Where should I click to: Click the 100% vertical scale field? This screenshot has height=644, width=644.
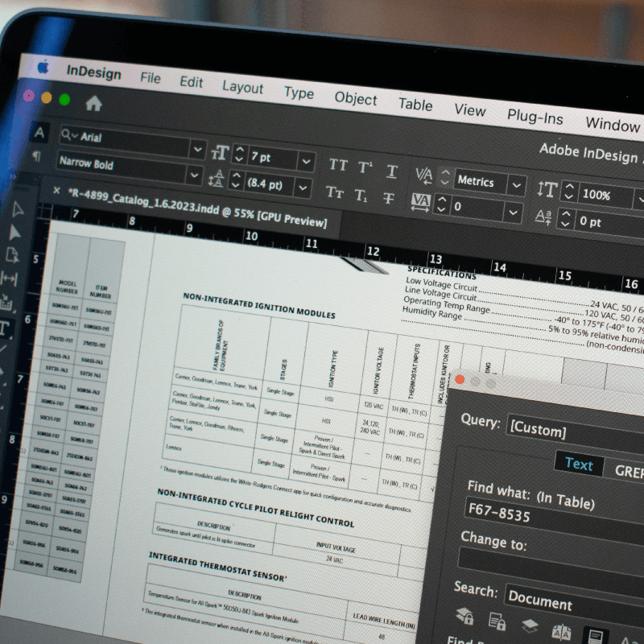coord(605,196)
